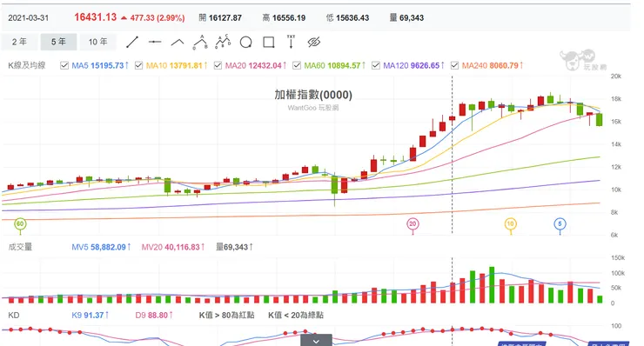Click the pink 20 marker on chart
The width and height of the screenshot is (644, 346).
pyautogui.click(x=413, y=224)
